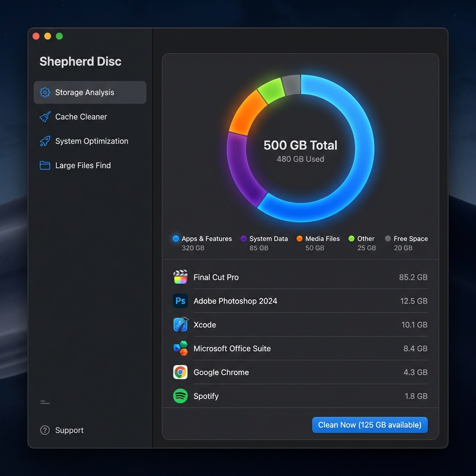Click the 10.1 GB size value
Image resolution: width=476 pixels, height=476 pixels.
[x=414, y=324]
